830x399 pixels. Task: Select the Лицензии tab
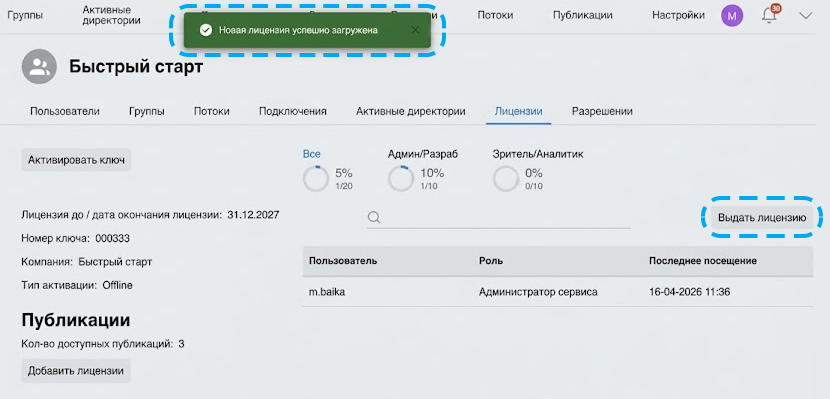518,111
